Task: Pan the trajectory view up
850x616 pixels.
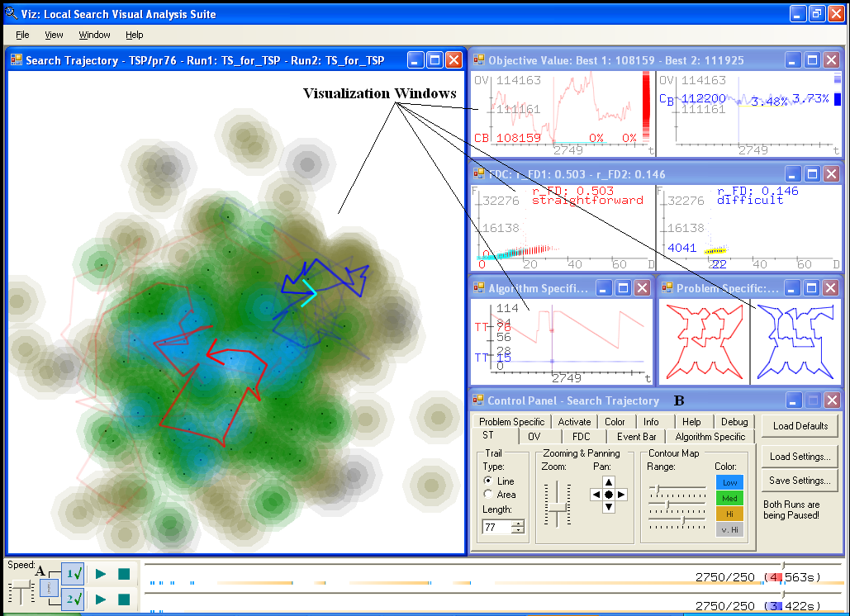Action: (609, 482)
